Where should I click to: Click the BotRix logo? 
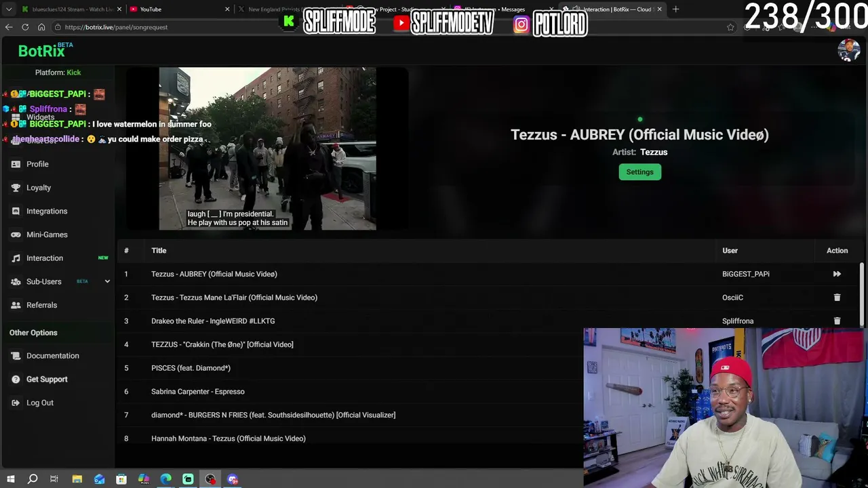coord(41,51)
